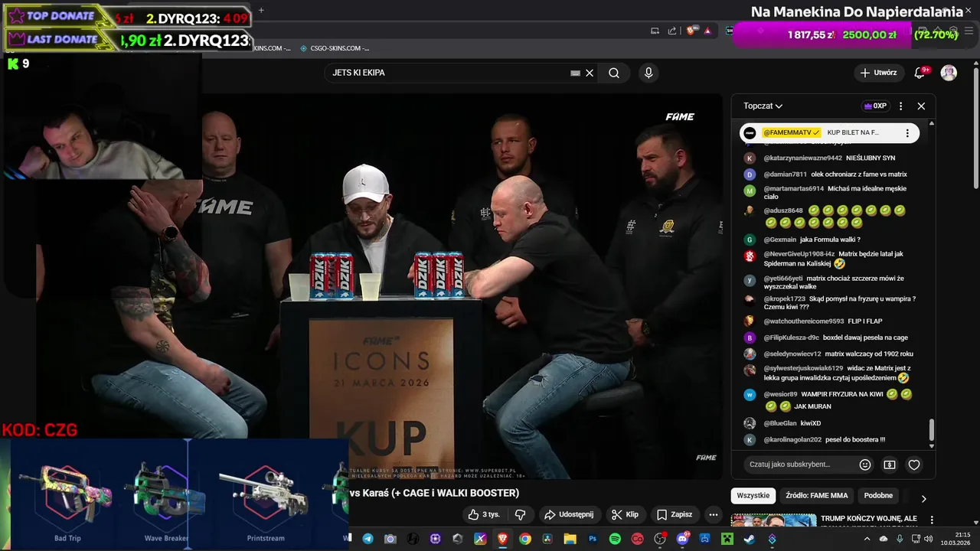Clear the search box text
Screen dimensions: 980x551
(590, 73)
